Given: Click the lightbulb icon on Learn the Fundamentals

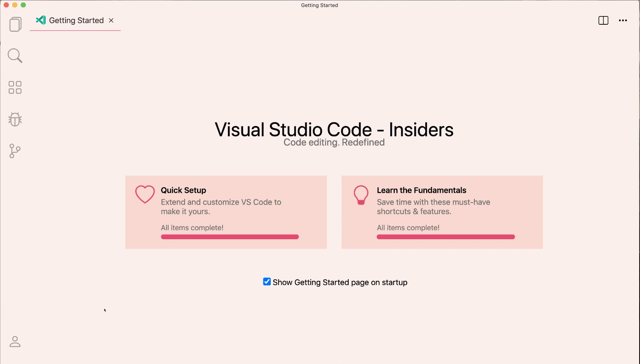Looking at the screenshot, I should tap(361, 195).
